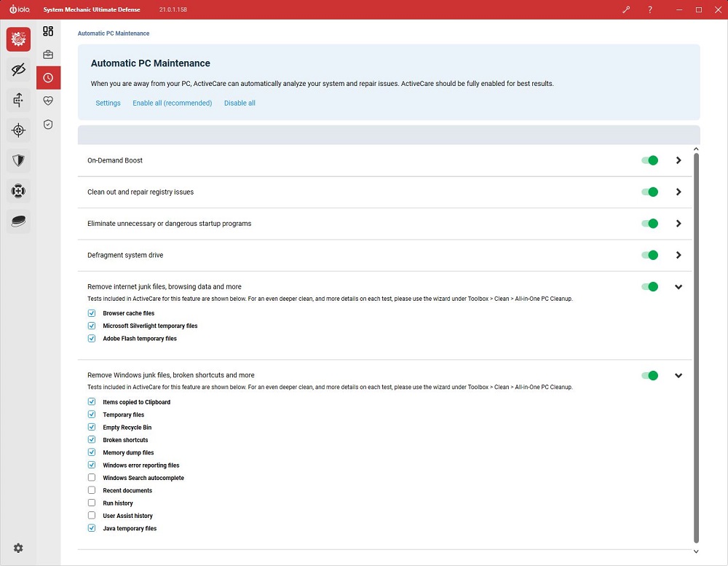728x566 pixels.
Task: Open the toolbox briefcase icon
Action: (48, 55)
